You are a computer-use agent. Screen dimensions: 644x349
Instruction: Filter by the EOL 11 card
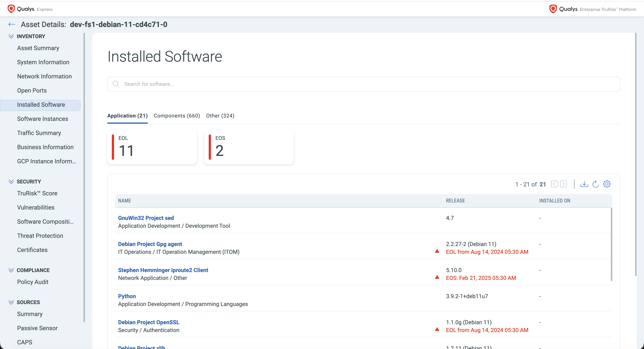pos(152,147)
